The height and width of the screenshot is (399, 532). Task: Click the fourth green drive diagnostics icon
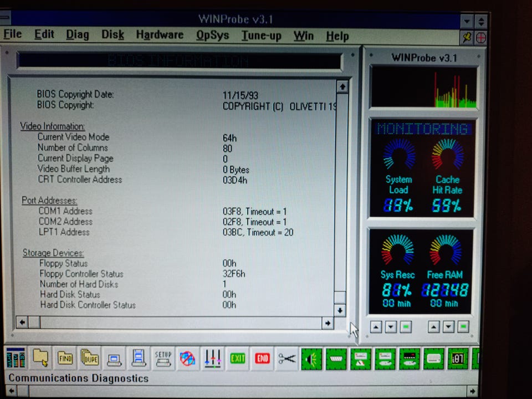click(385, 359)
